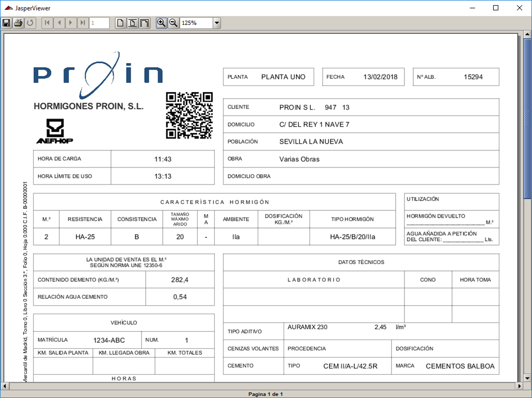The width and height of the screenshot is (532, 398).
Task: Toggle fit page view
Action: click(132, 23)
